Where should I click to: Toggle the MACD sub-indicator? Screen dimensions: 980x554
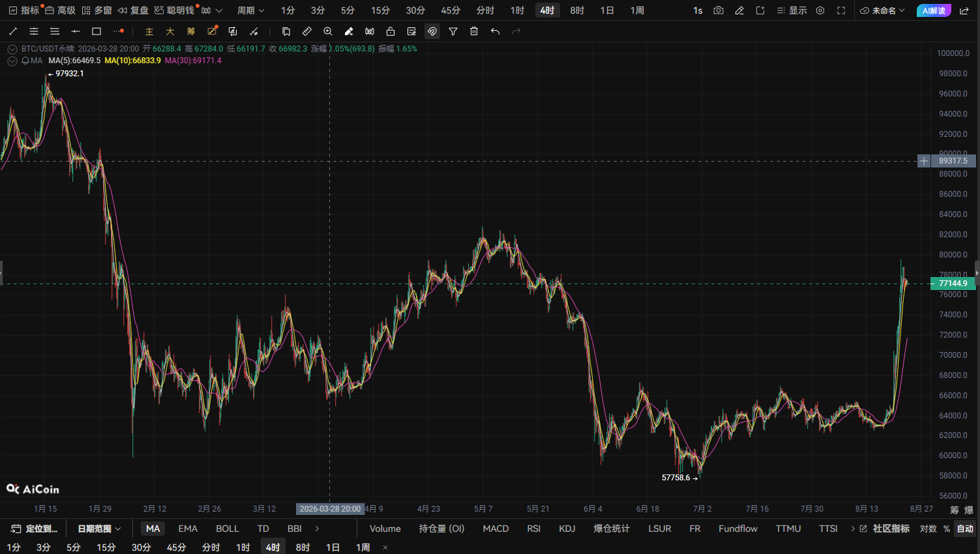coord(496,529)
